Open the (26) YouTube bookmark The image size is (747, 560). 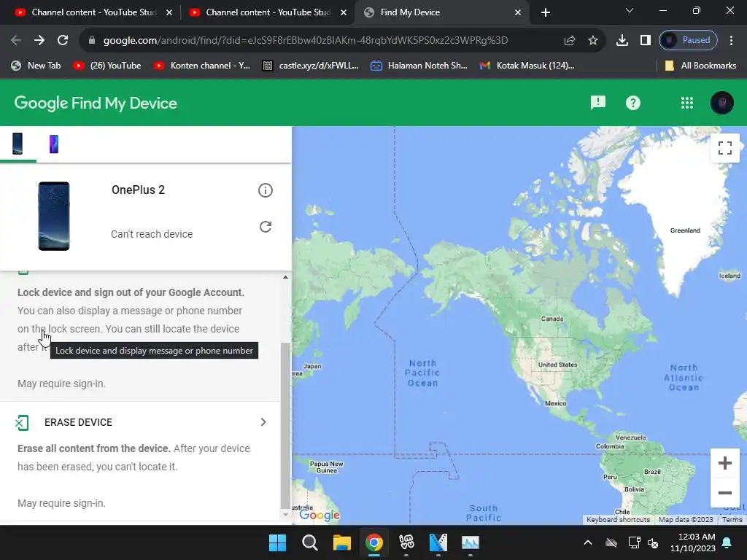point(107,66)
